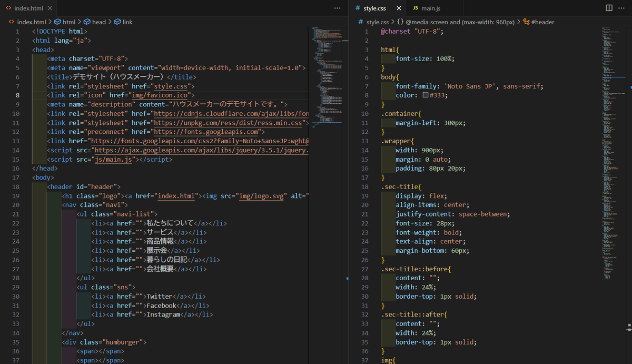This screenshot has height=364, width=632.
Task: Close the style.css editor tab
Action: 398,8
